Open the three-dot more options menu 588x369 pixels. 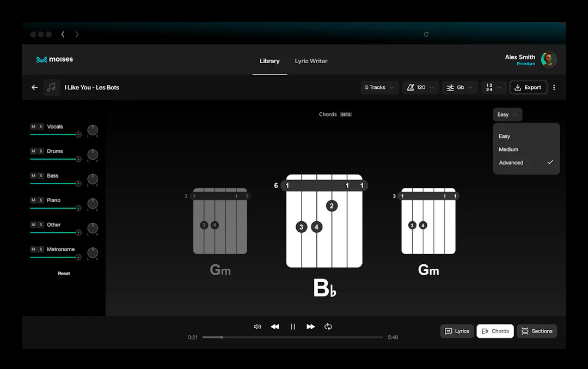pyautogui.click(x=554, y=87)
